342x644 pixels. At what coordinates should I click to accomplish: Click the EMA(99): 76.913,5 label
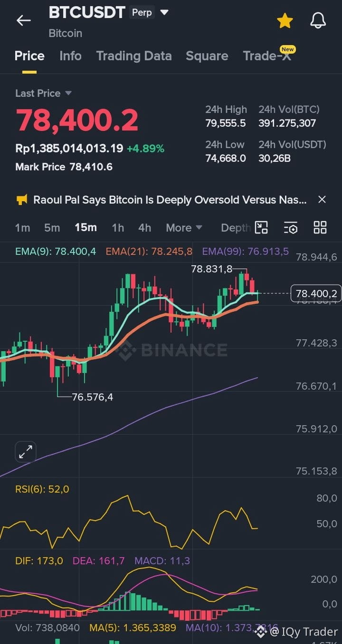tap(246, 252)
